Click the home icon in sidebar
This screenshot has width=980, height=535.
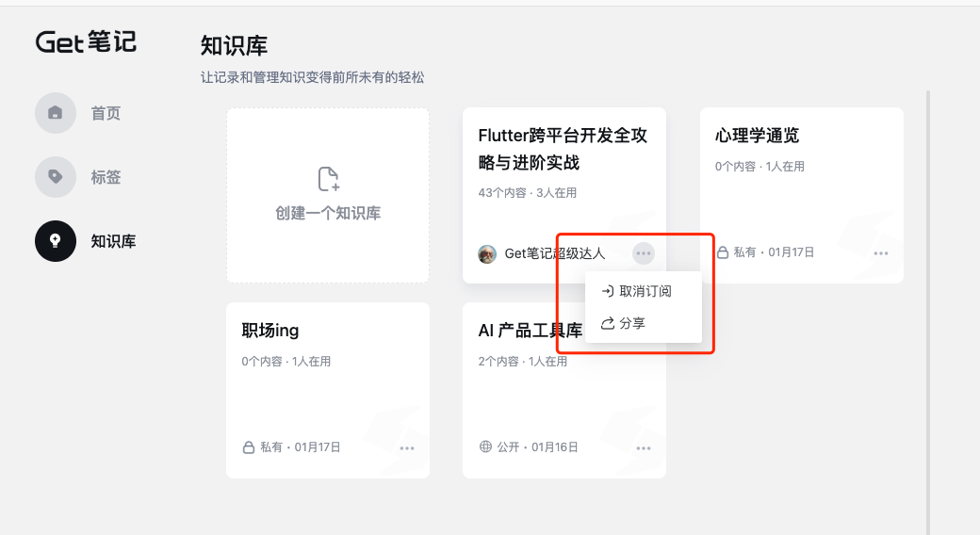click(56, 113)
